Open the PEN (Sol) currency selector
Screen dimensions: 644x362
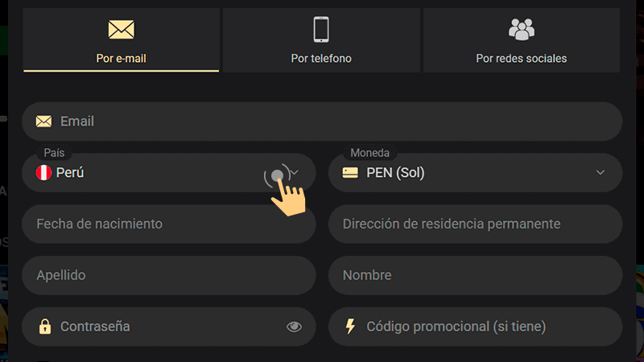475,173
